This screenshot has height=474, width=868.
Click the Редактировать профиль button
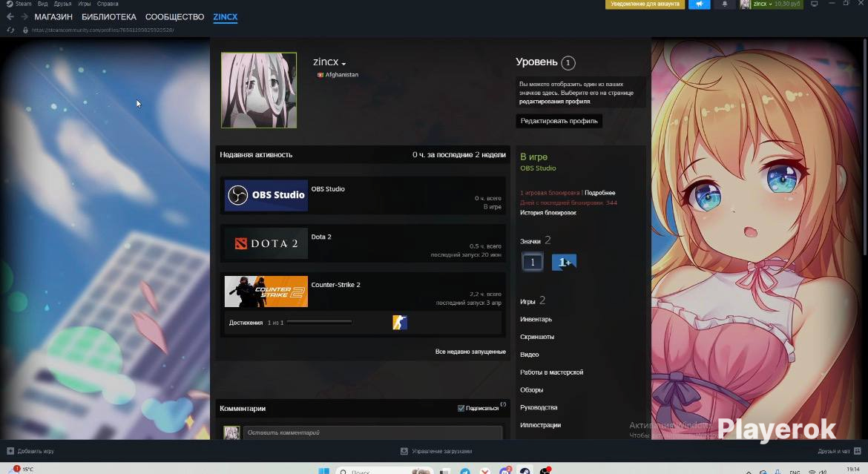tap(559, 121)
